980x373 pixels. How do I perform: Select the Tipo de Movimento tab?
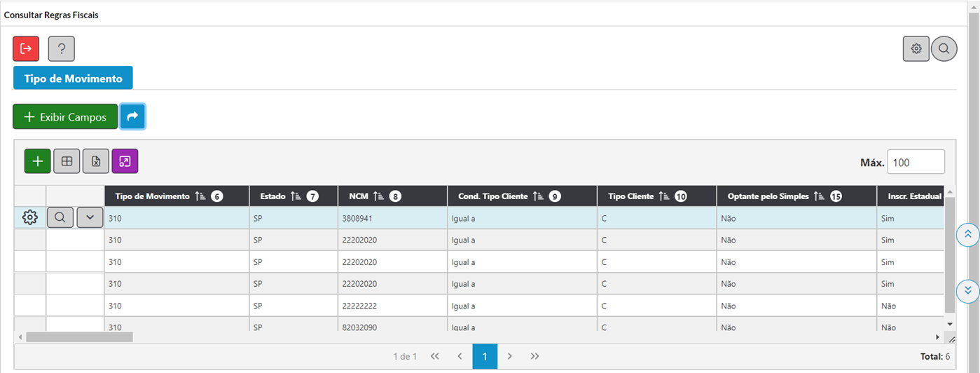(x=73, y=79)
